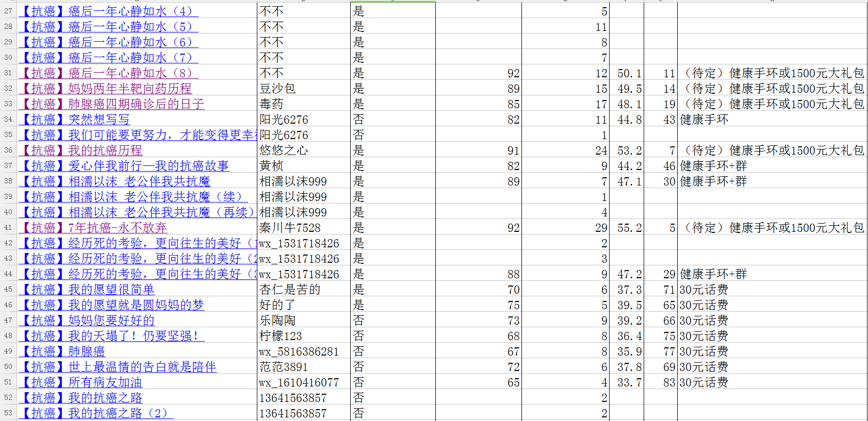Follow the link 我的愿望很简单

point(87,290)
